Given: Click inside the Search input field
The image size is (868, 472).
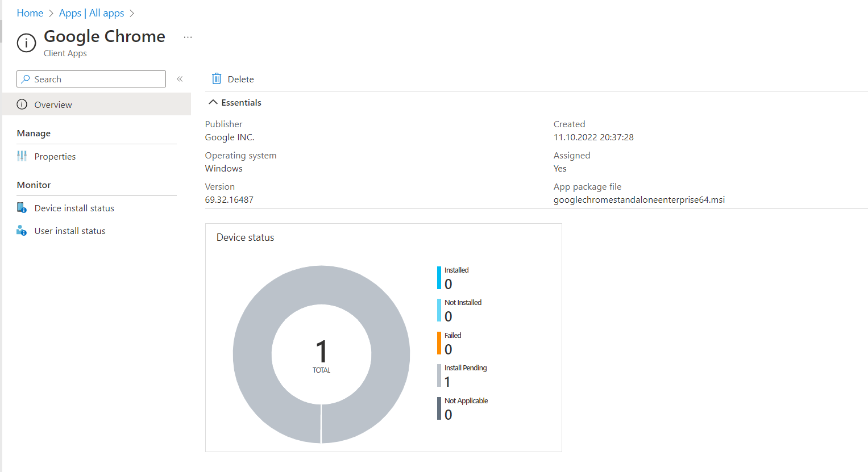Looking at the screenshot, I should (x=91, y=79).
